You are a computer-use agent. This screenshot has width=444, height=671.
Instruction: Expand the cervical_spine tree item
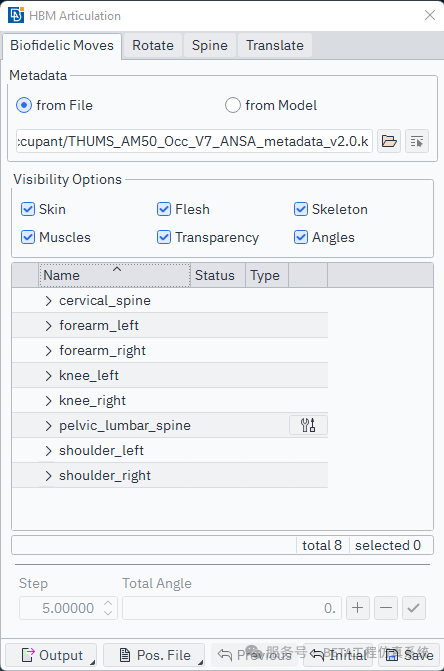(48, 301)
